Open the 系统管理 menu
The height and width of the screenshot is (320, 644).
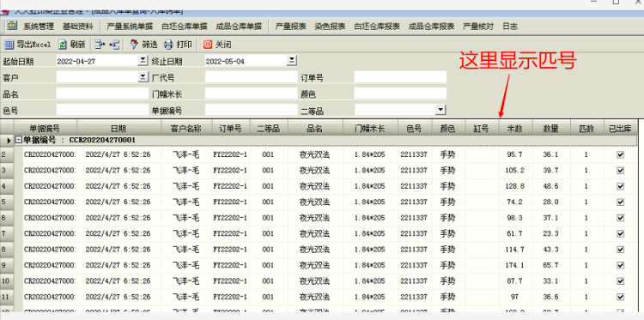click(39, 27)
